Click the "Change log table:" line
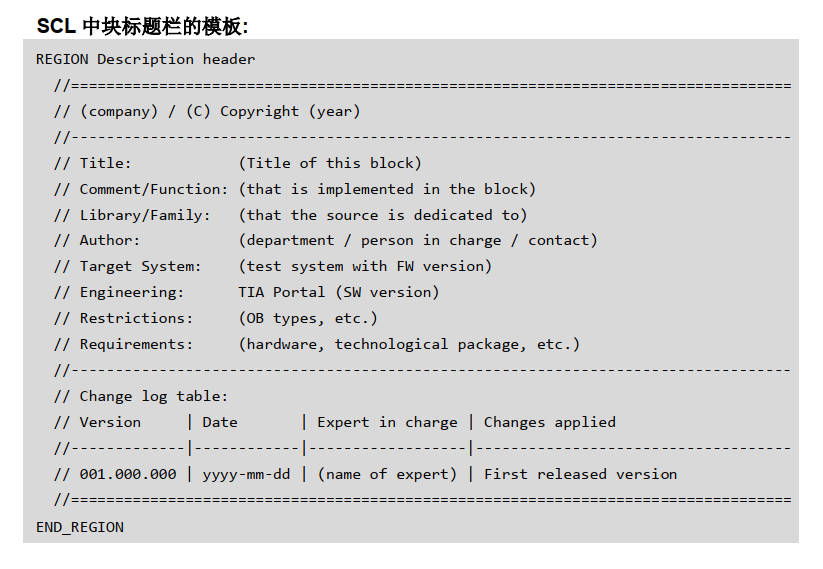This screenshot has width=823, height=569. pos(153,396)
